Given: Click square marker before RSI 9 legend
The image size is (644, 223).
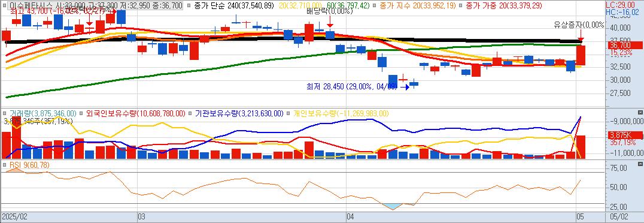Looking at the screenshot, I should 5,165.
